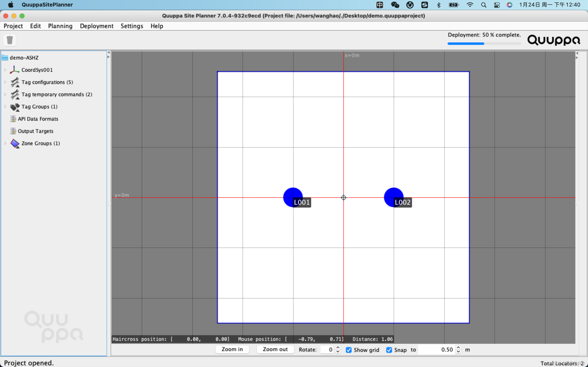Disable the Show grid checkbox
588x367 pixels.
[349, 350]
